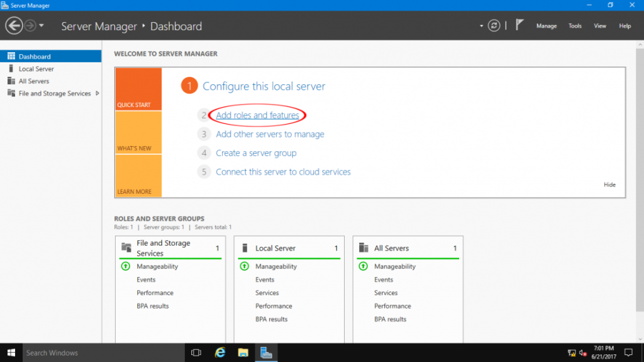Click the vertical scrollbar of the dashboard
The image size is (644, 362).
640,180
